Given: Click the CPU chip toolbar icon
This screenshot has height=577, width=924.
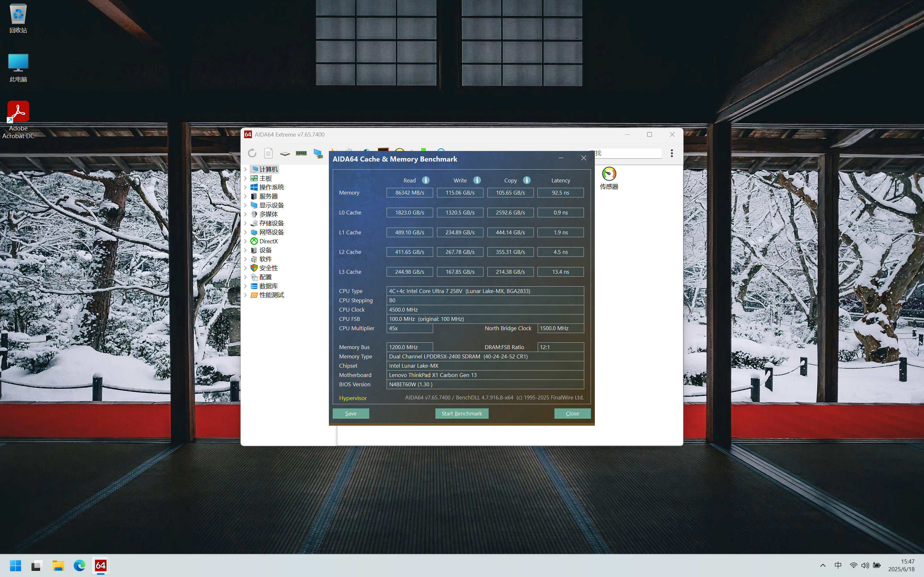Looking at the screenshot, I should (x=285, y=154).
